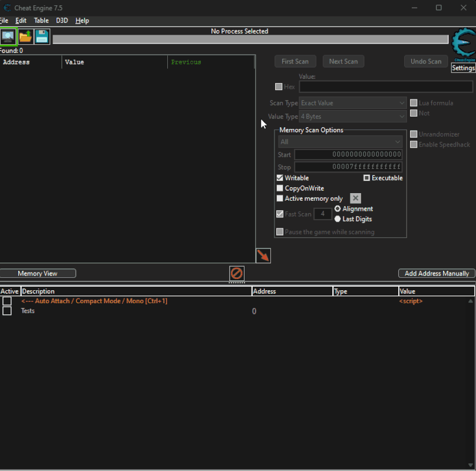Open the process list with computer icon
This screenshot has width=476, height=471.
click(8, 37)
